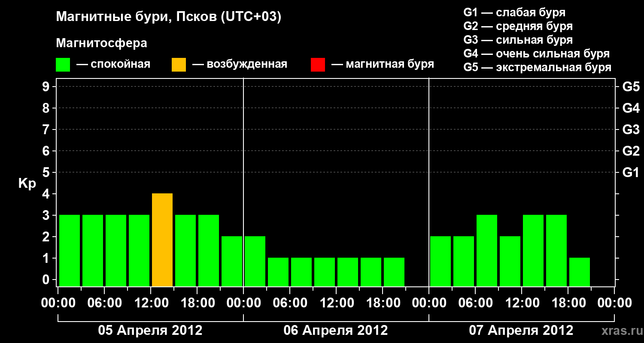Click the 'G3 — сильная буря' legend line
This screenshot has width=644, height=343.
518,40
